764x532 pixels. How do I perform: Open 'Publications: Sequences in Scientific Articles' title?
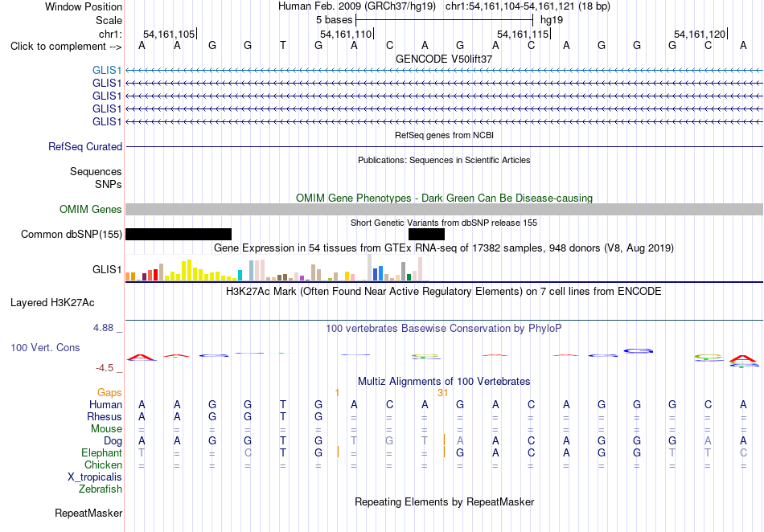point(444,160)
